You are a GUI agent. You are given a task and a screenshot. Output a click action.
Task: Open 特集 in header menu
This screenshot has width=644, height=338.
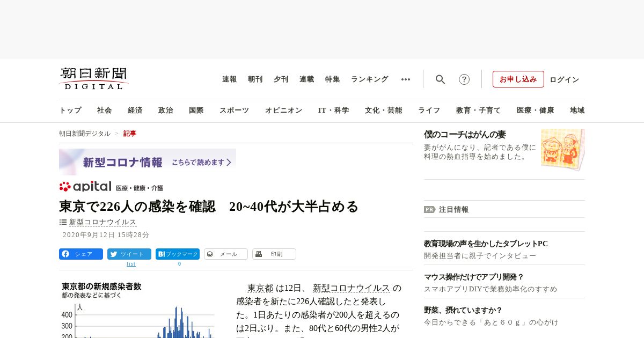click(x=333, y=79)
